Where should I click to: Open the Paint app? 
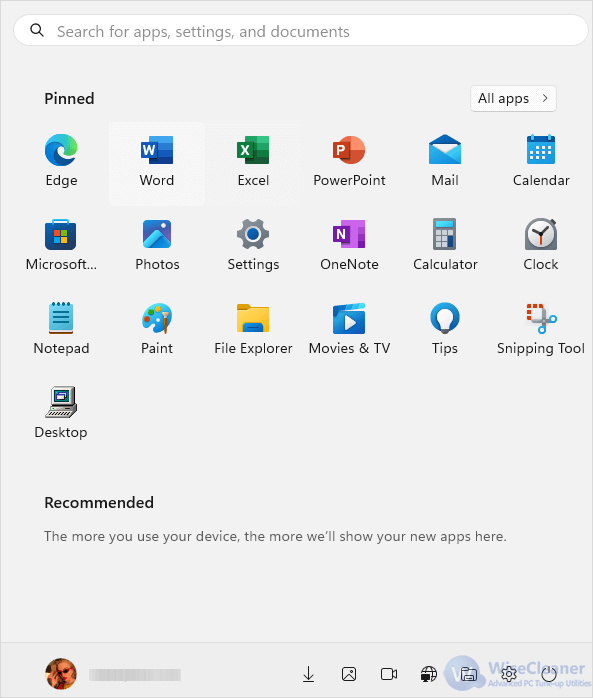click(x=157, y=329)
